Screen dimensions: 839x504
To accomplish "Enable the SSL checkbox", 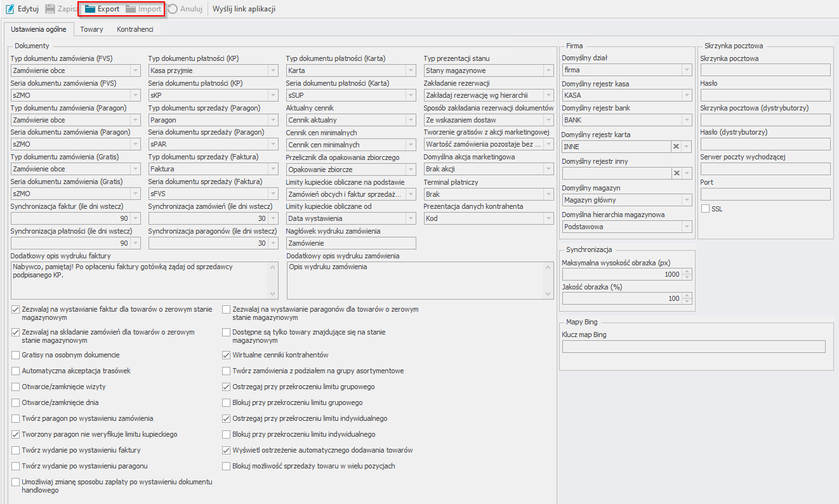I will 705,209.
